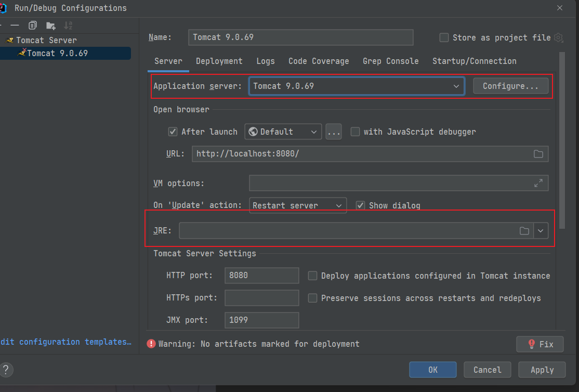Enable Store as project file checkbox

pos(444,37)
